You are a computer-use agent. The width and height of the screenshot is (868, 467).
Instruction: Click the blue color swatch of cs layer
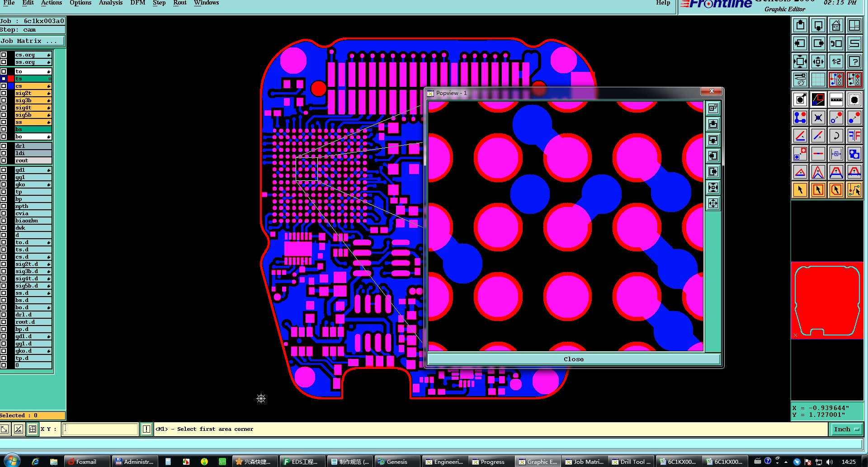11,86
